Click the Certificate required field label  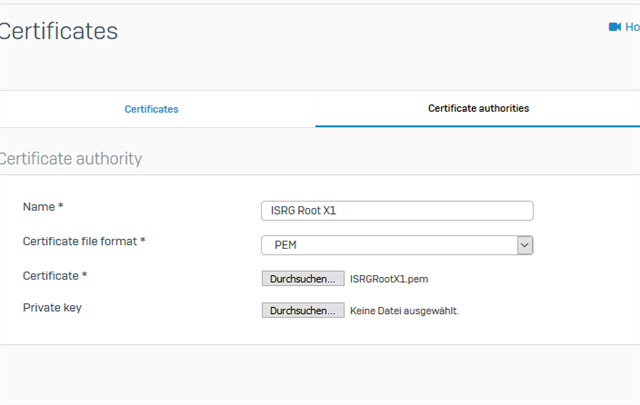51,276
